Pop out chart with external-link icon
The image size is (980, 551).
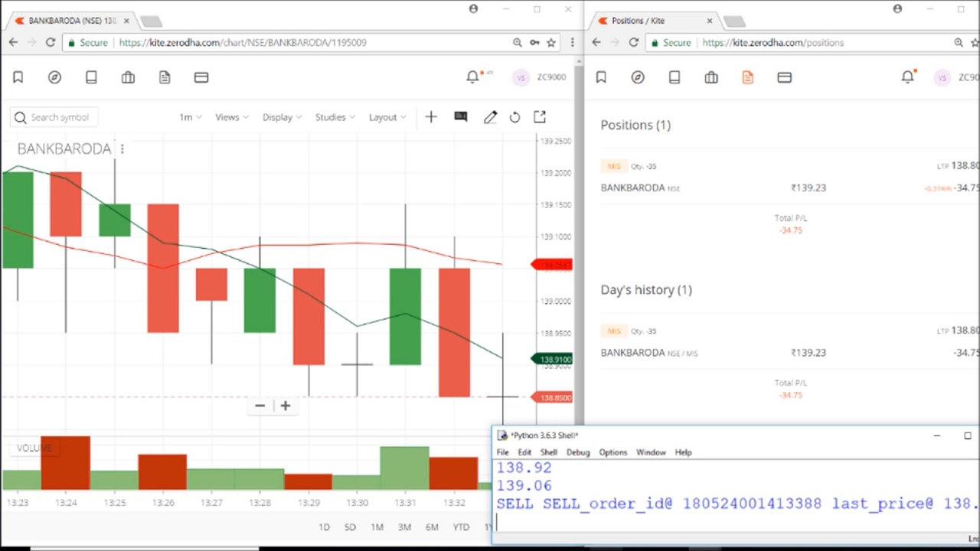540,117
